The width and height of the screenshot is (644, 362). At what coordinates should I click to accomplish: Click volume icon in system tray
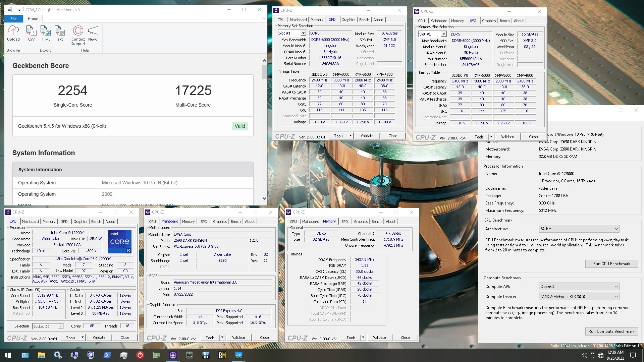click(x=584, y=355)
